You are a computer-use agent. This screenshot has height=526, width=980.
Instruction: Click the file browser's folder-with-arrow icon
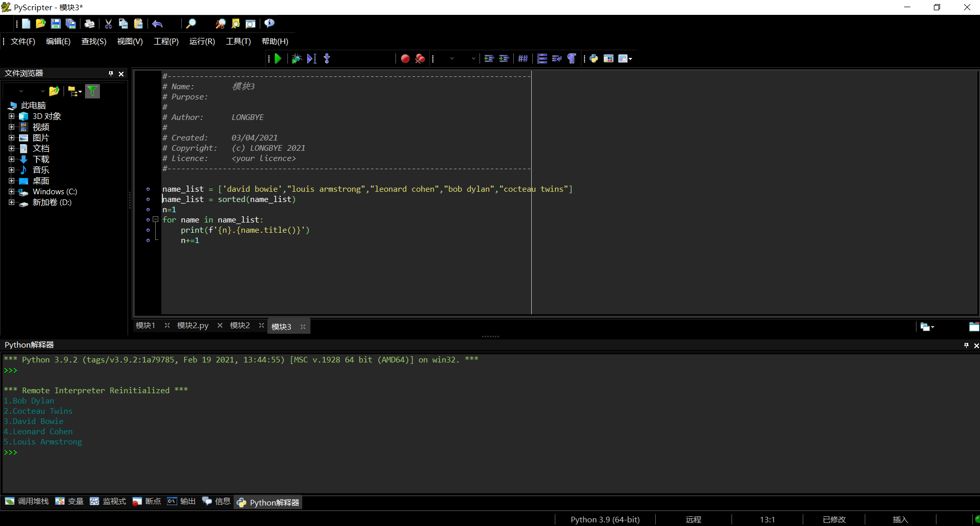tap(54, 91)
